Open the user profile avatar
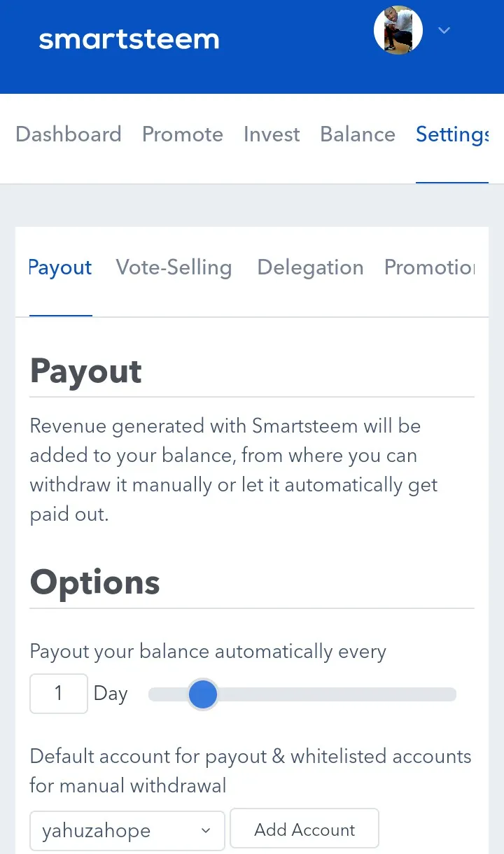This screenshot has width=504, height=854. point(398,31)
